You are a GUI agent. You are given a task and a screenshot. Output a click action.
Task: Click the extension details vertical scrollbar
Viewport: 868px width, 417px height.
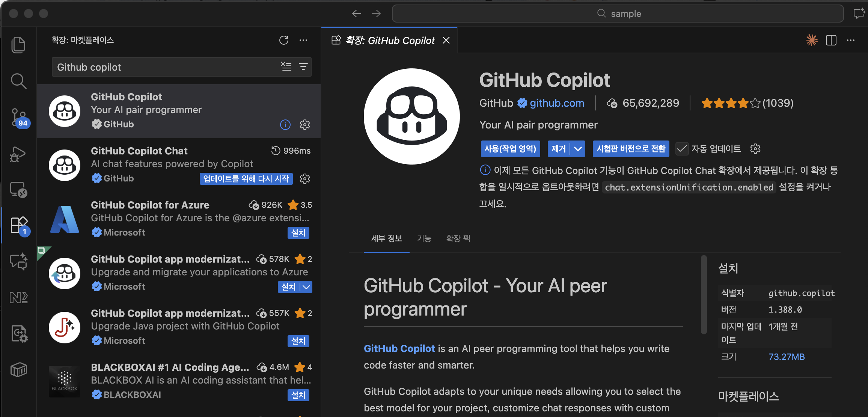pos(704,295)
